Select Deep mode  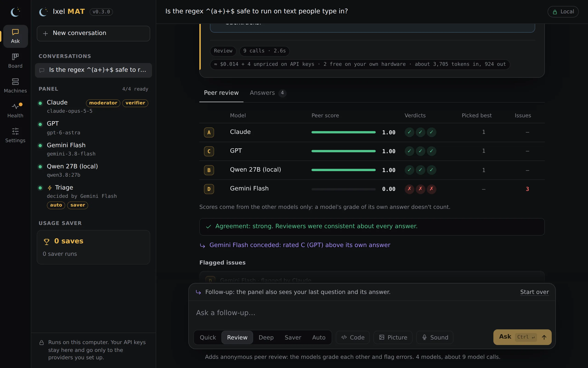266,337
